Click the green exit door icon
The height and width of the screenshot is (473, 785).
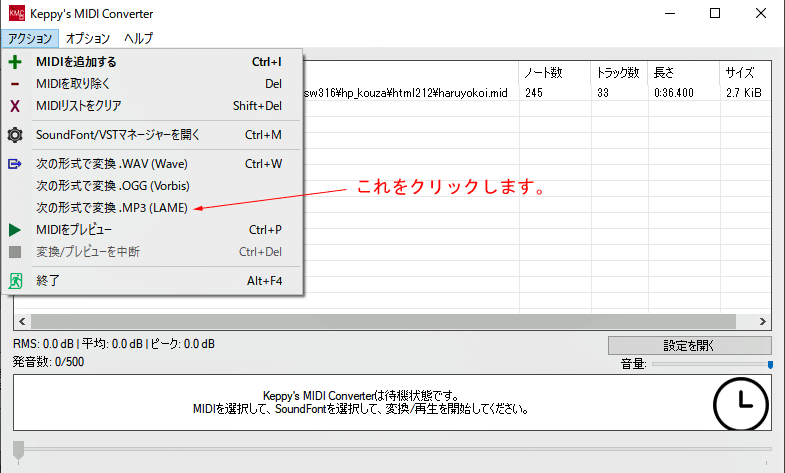click(x=15, y=281)
